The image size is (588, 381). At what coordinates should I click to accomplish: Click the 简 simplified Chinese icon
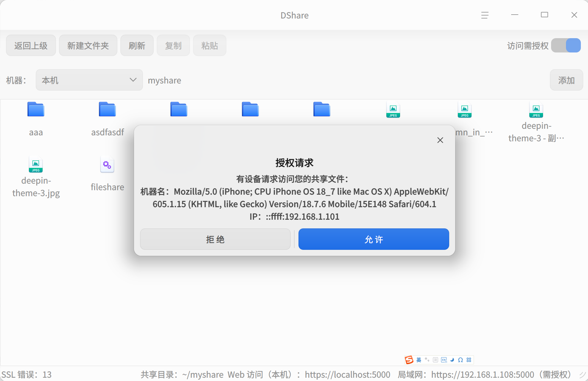pyautogui.click(x=435, y=360)
